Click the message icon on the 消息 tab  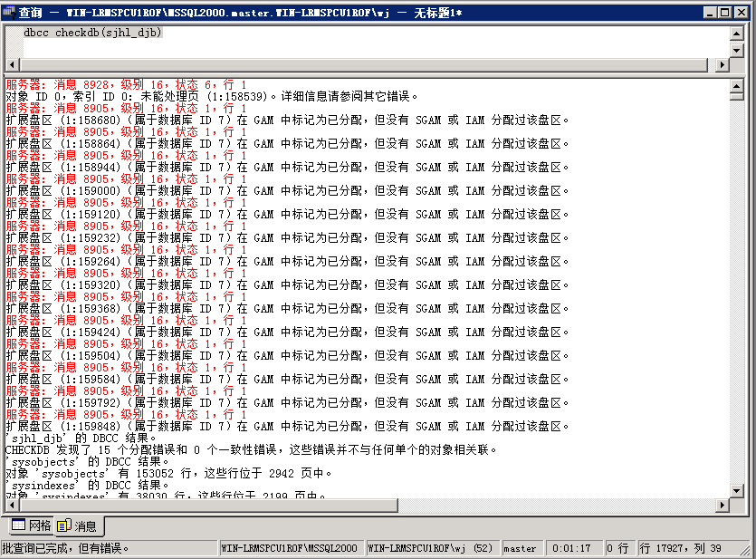pyautogui.click(x=63, y=525)
